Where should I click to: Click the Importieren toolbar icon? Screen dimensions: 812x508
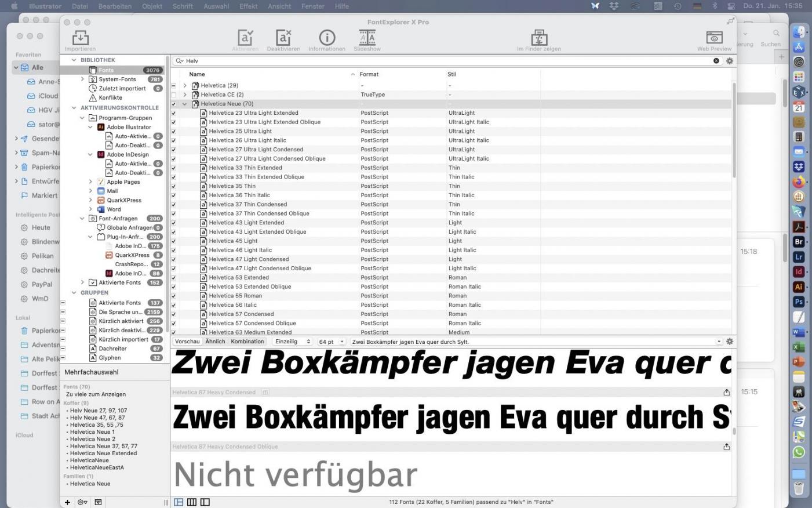pos(80,38)
